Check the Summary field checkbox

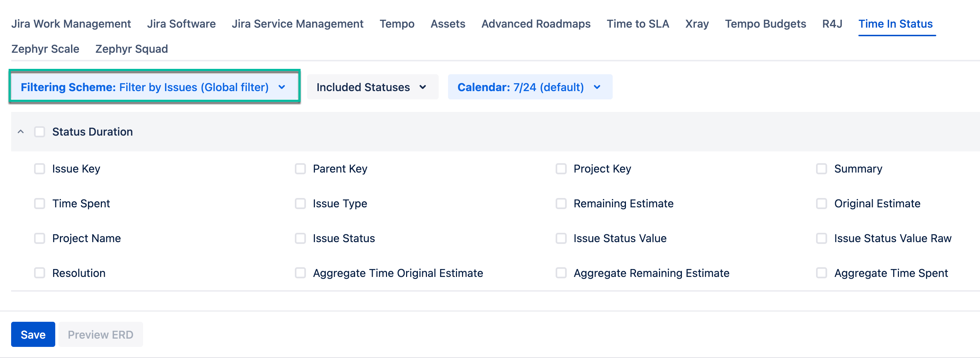coord(821,169)
